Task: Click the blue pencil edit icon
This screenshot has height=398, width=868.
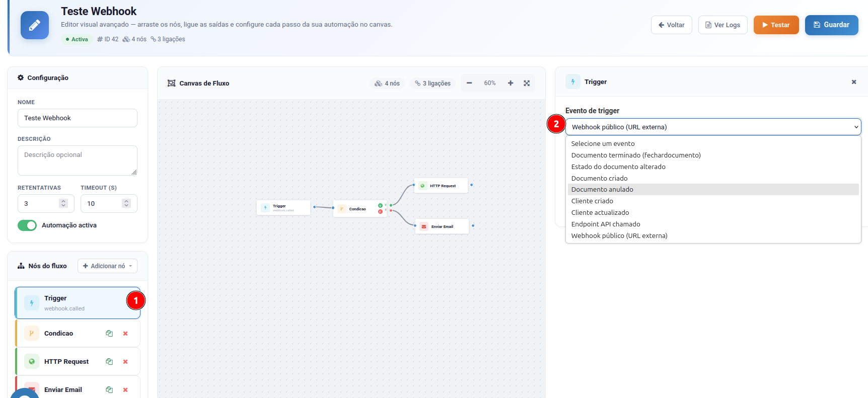Action: [x=35, y=25]
